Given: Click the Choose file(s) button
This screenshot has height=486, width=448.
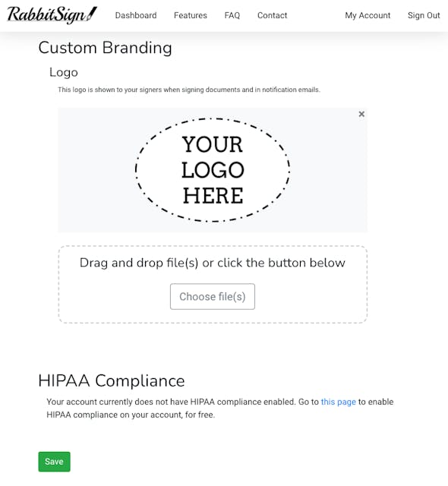Looking at the screenshot, I should (x=213, y=296).
